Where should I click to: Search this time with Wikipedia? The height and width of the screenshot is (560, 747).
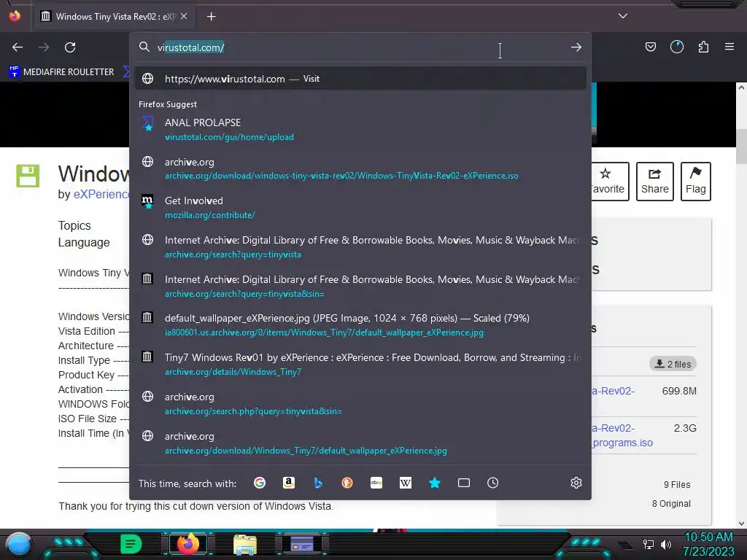click(406, 483)
